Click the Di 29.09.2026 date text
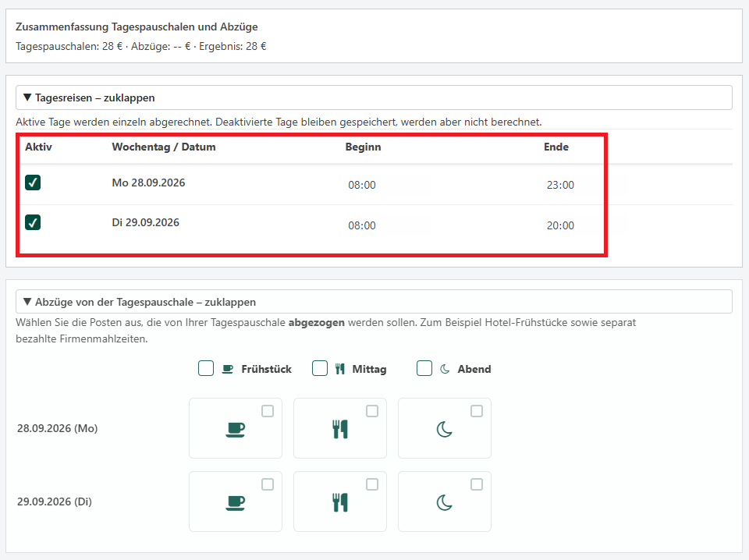Screen dimensions: 749x560 click(x=146, y=222)
